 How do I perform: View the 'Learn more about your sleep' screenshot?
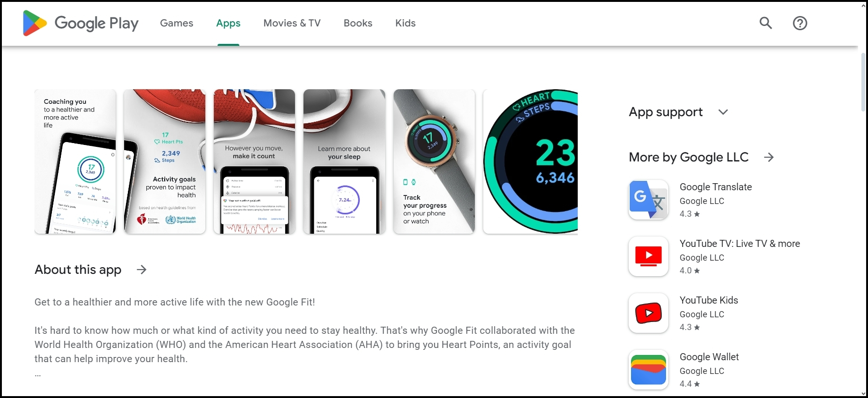344,161
